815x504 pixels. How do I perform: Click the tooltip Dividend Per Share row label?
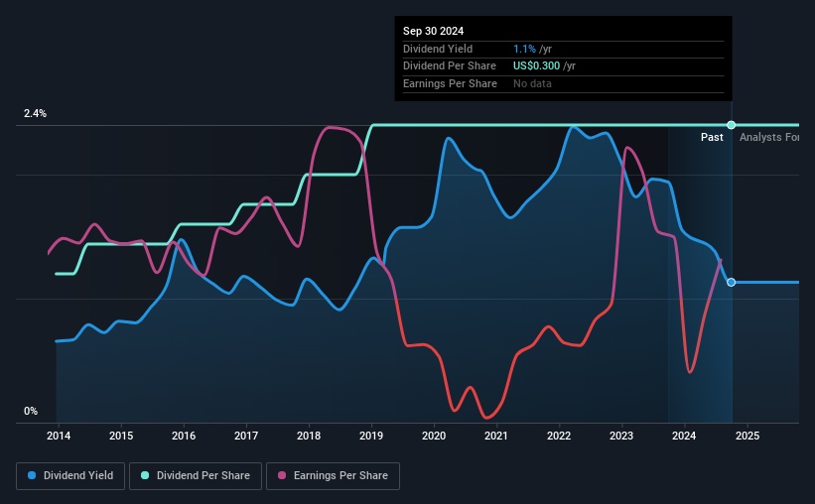(x=449, y=66)
